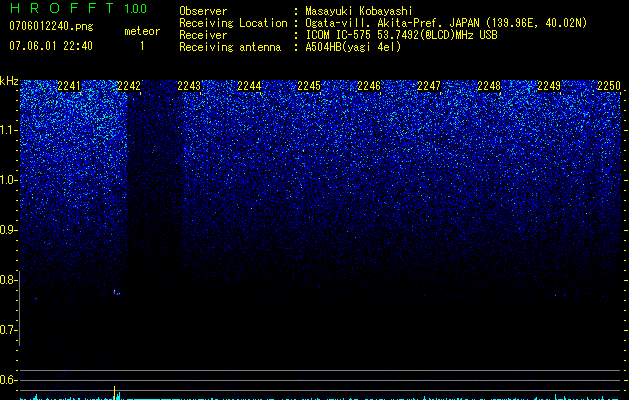Click the 0.9 kHz axis label

9,230
